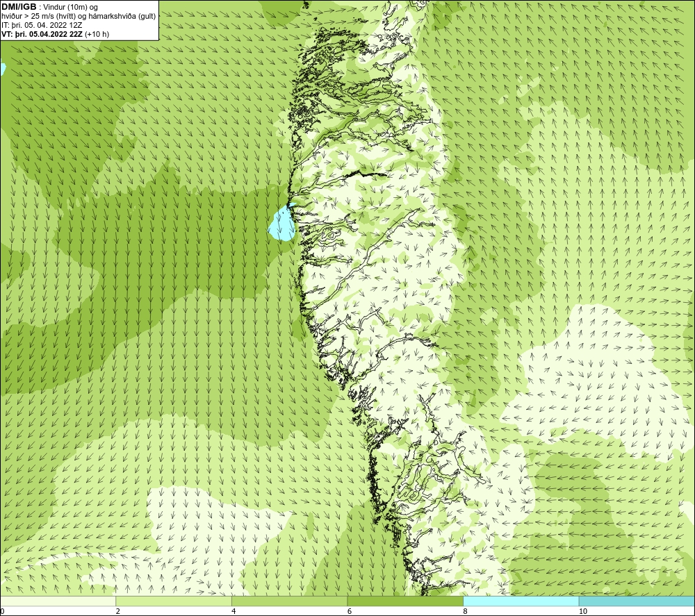The height and width of the screenshot is (616, 695).
Task: Click the teal legend swatch above 10
Action: tap(637, 601)
